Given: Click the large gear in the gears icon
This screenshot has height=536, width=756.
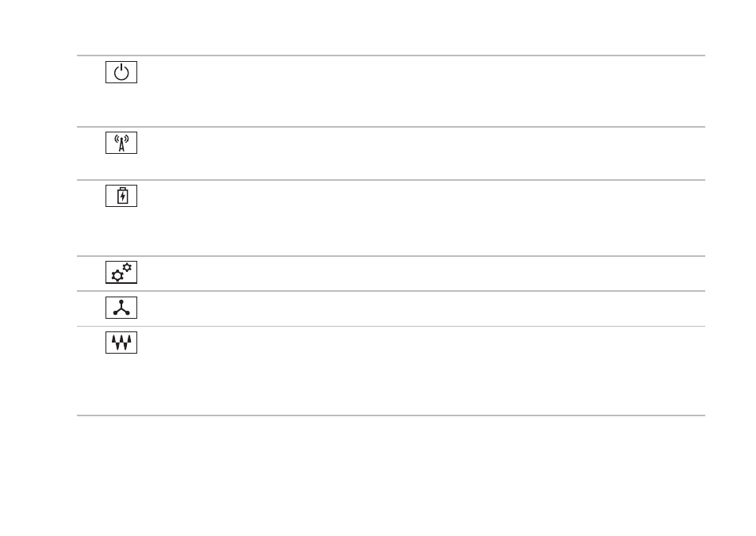Looking at the screenshot, I should (117, 276).
